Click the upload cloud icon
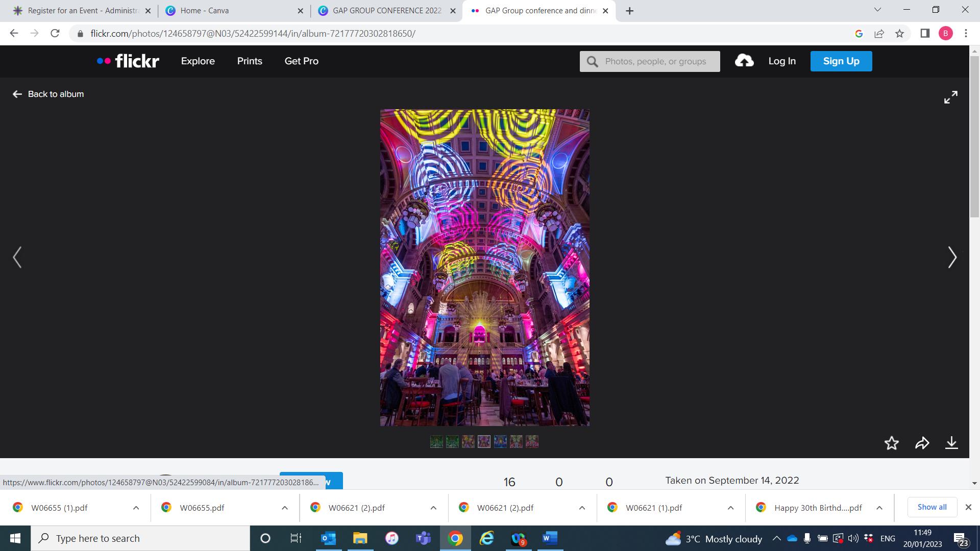 (x=744, y=61)
